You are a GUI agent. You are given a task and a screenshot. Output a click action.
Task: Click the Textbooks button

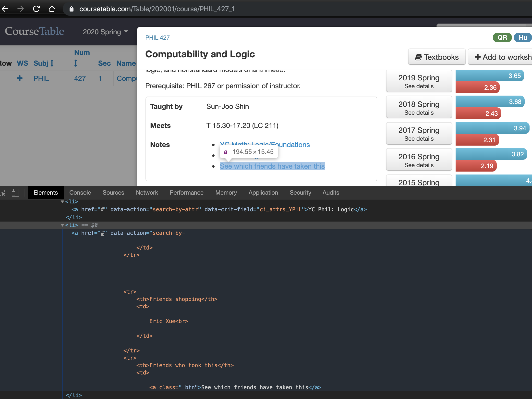click(x=437, y=57)
